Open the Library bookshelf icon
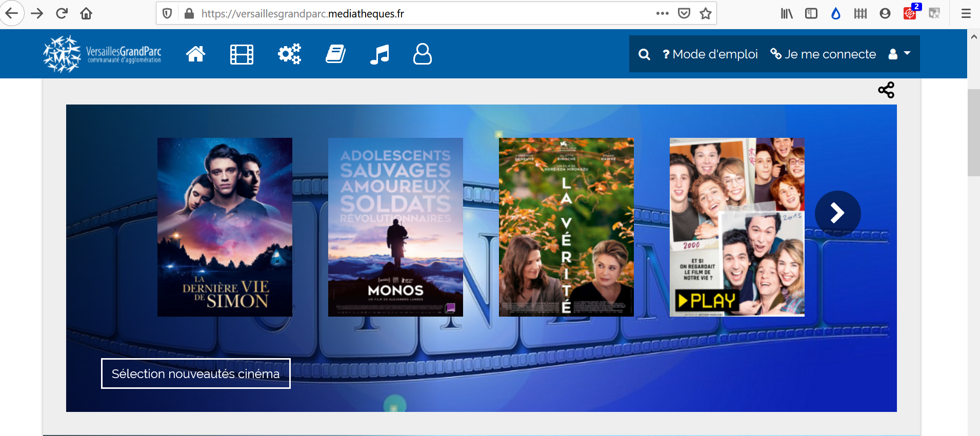Viewport: 980px width, 436px height. [787, 13]
